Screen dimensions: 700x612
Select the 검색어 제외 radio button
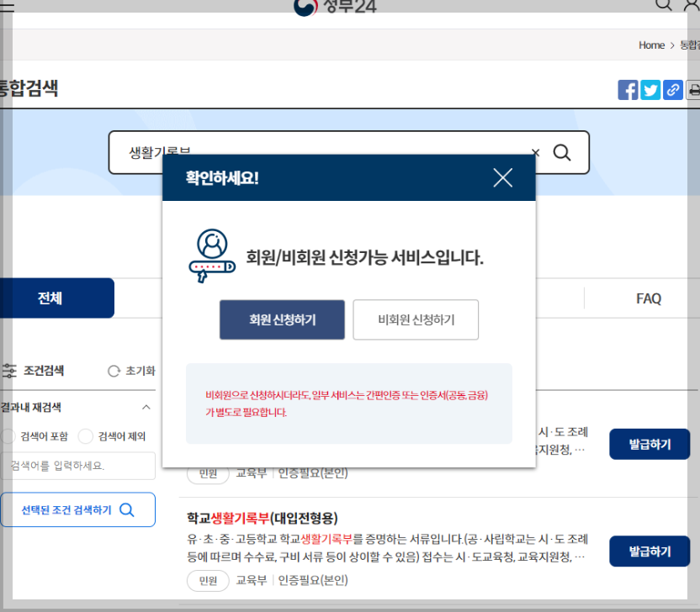click(86, 435)
